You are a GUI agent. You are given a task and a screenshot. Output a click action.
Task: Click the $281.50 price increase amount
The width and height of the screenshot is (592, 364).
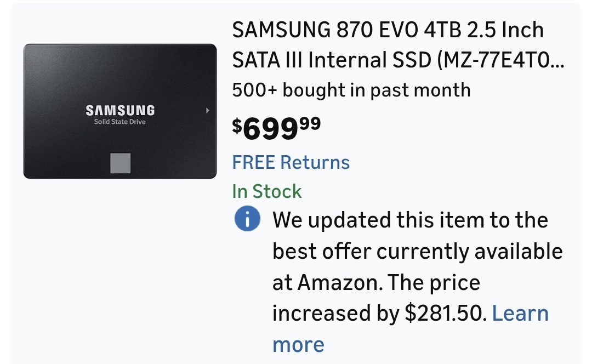pos(445,314)
